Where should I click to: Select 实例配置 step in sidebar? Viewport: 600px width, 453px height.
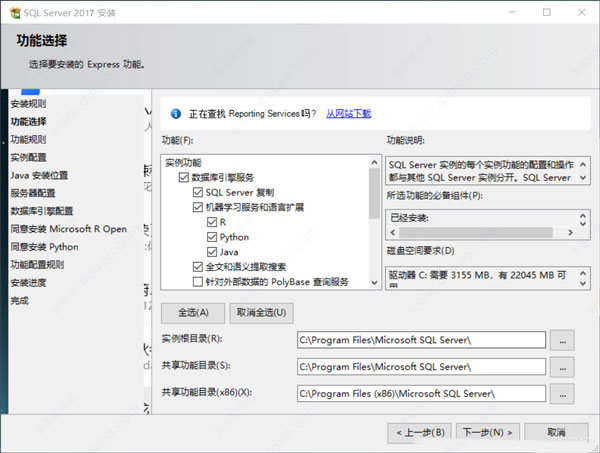(28, 157)
